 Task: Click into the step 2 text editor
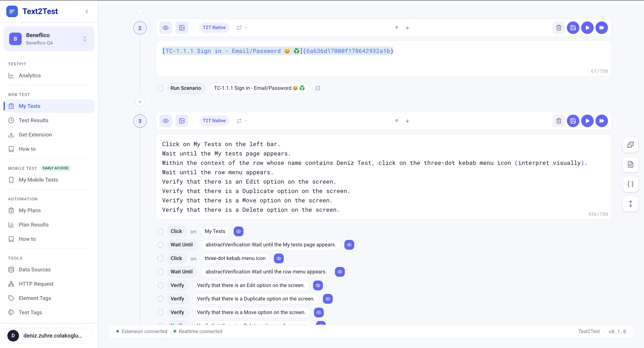(x=383, y=59)
